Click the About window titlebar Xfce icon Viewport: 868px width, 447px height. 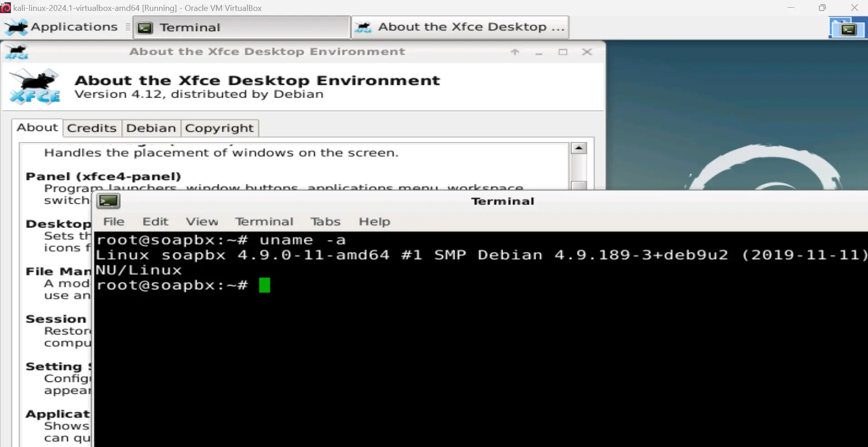pyautogui.click(x=16, y=52)
